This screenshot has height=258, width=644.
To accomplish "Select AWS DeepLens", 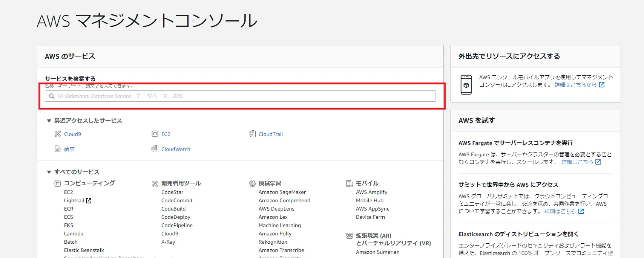I will [276, 209].
